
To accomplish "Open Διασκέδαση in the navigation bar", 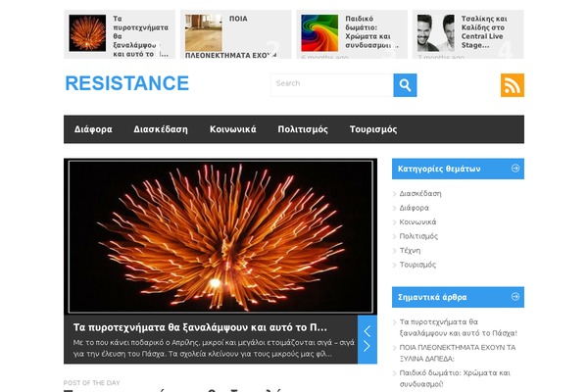I will point(161,129).
